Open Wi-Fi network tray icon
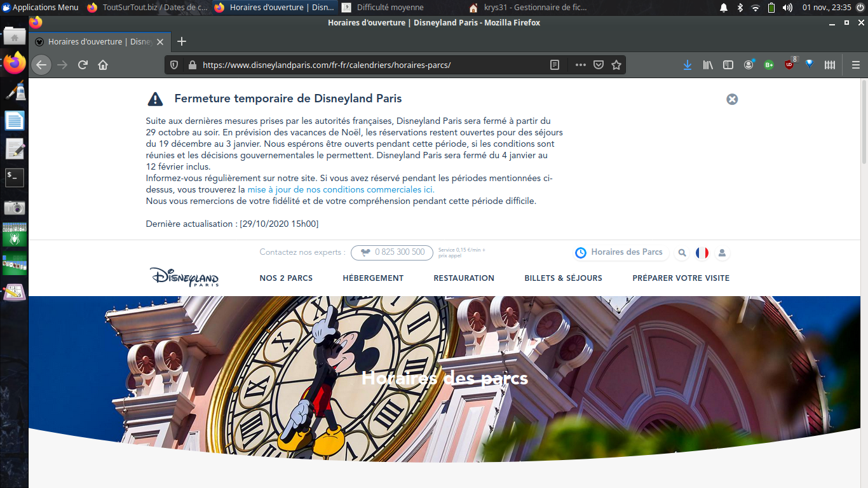 click(755, 8)
